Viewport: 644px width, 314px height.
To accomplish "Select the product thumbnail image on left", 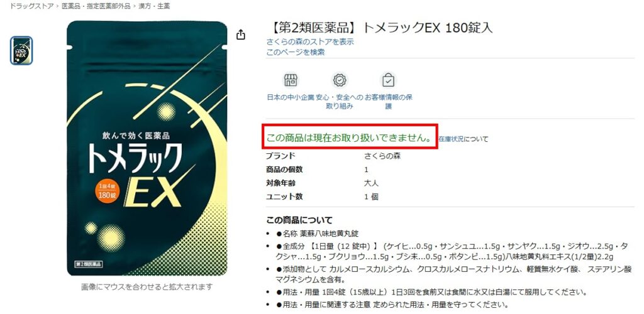I will pos(21,51).
